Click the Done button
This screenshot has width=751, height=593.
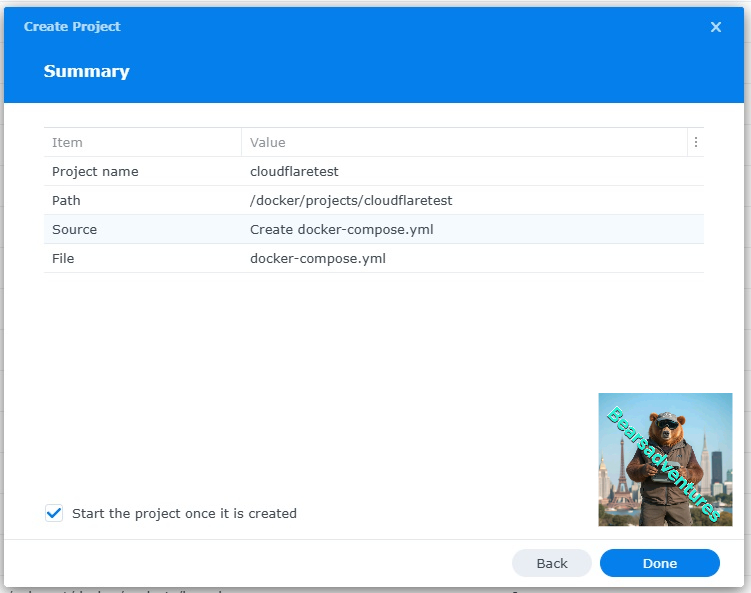[659, 563]
